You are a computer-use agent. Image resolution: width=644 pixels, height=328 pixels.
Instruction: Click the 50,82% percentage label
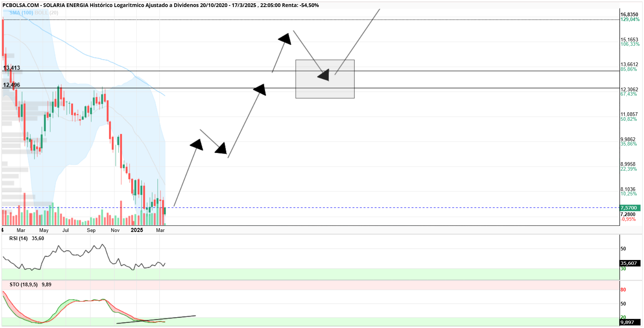628,119
